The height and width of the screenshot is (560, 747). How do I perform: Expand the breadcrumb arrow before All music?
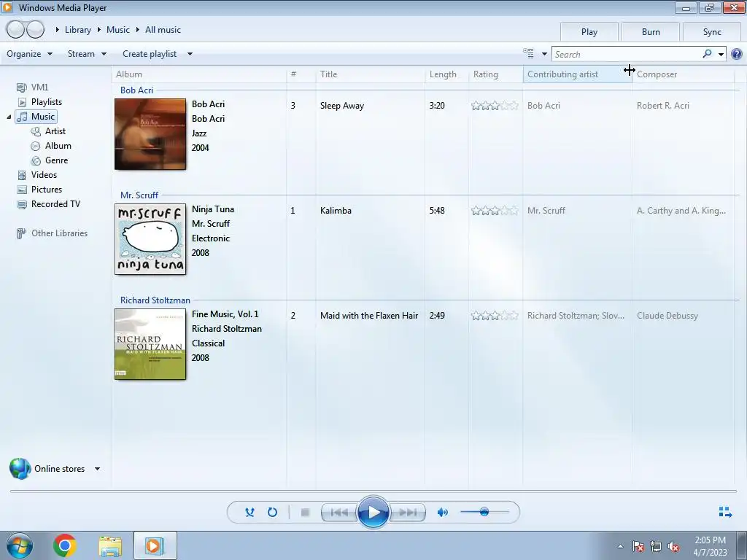(x=138, y=29)
